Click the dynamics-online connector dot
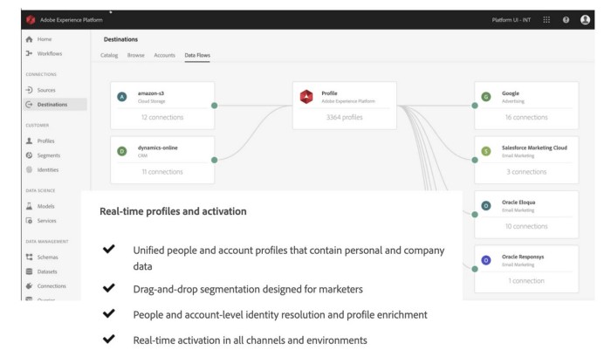Image resolution: width=611 pixels, height=364 pixels. coord(215,160)
